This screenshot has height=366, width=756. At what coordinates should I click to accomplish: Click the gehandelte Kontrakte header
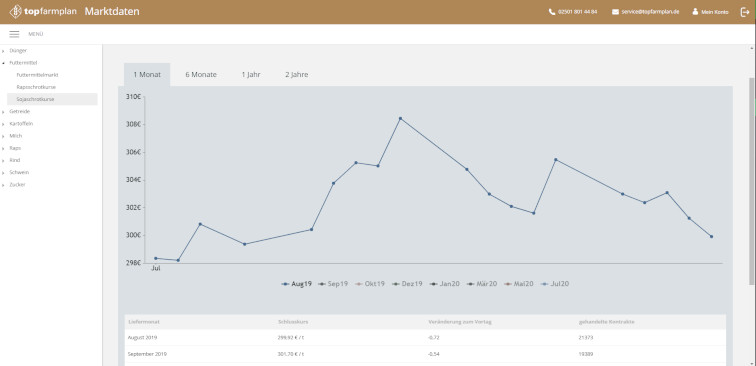(606, 322)
